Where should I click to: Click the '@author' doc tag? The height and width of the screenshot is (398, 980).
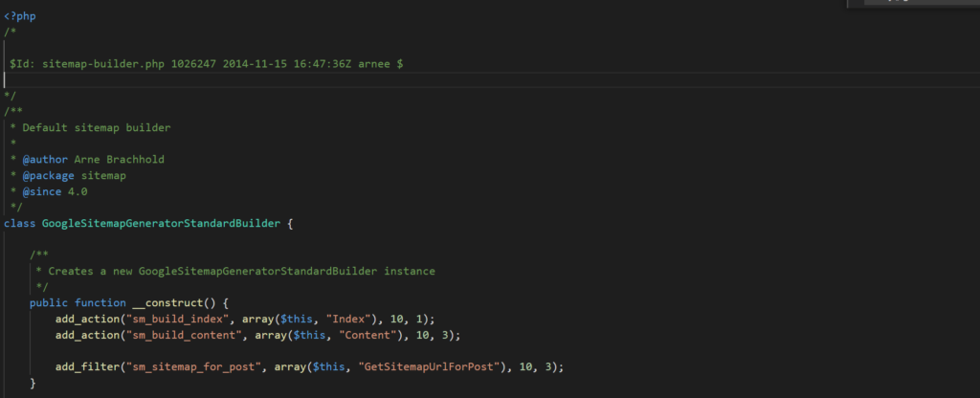click(x=45, y=160)
